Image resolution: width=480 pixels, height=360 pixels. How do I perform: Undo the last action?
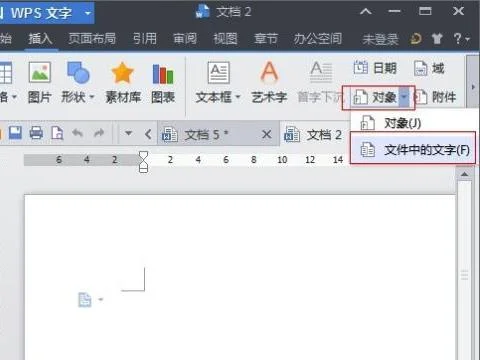(78, 133)
